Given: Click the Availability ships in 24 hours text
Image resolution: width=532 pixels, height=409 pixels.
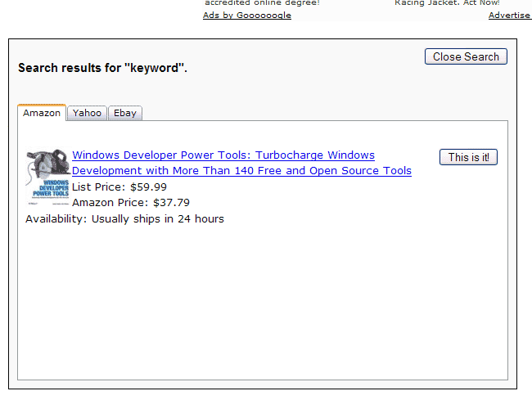Looking at the screenshot, I should click(x=124, y=219).
